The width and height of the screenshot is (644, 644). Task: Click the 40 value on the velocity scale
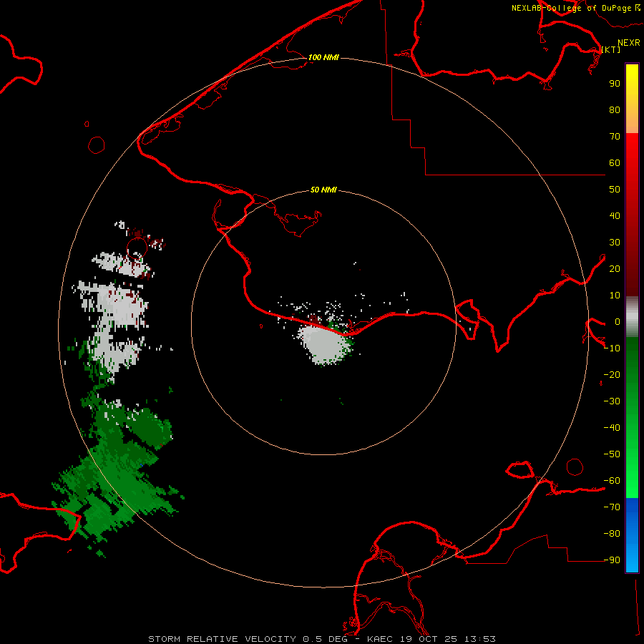615,215
